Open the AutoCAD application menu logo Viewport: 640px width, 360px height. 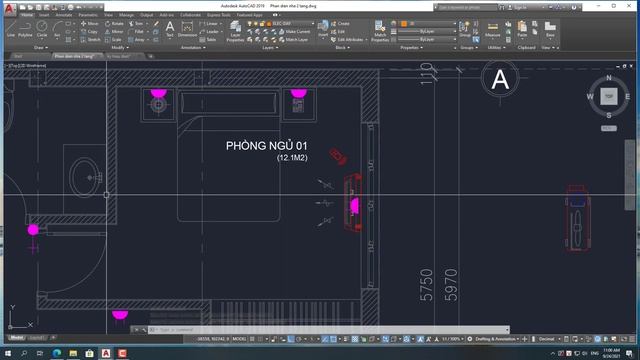click(x=9, y=9)
